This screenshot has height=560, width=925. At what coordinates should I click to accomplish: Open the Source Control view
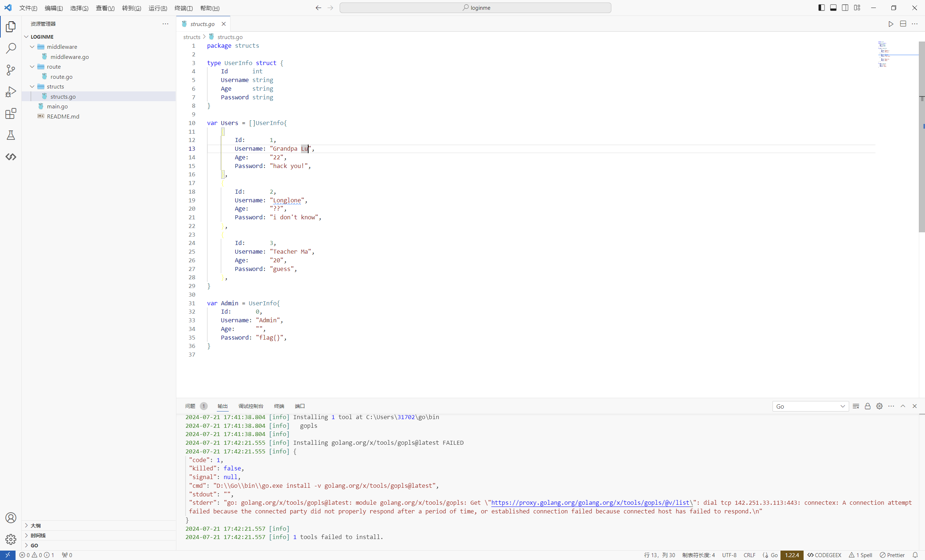[x=11, y=70]
